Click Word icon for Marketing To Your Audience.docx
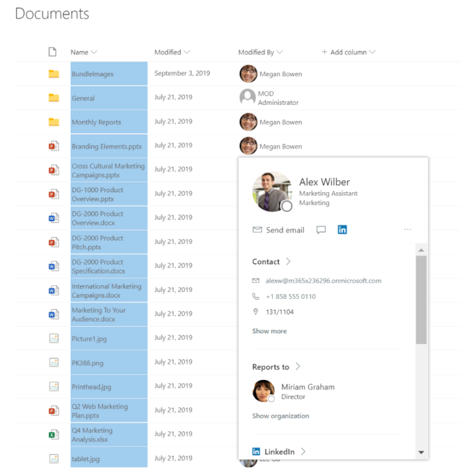This screenshot has width=476, height=473. tap(54, 314)
